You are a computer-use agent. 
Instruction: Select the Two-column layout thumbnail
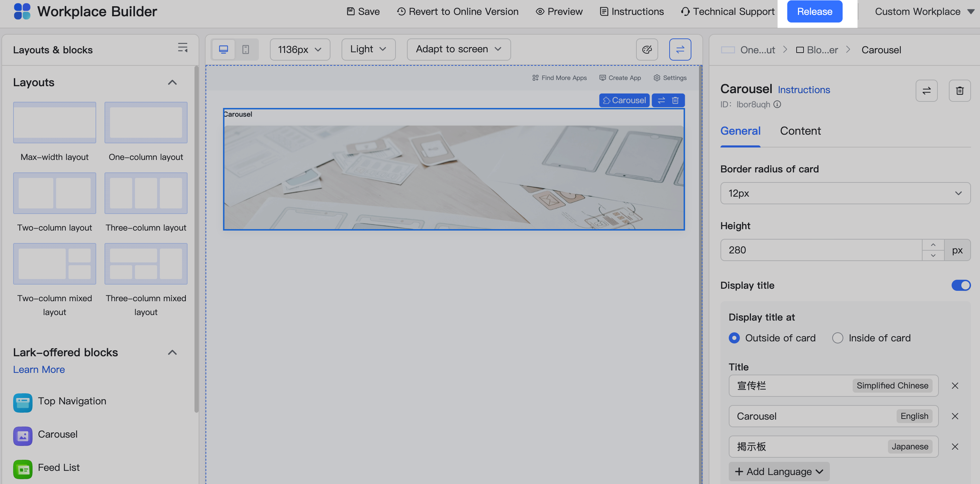(54, 193)
